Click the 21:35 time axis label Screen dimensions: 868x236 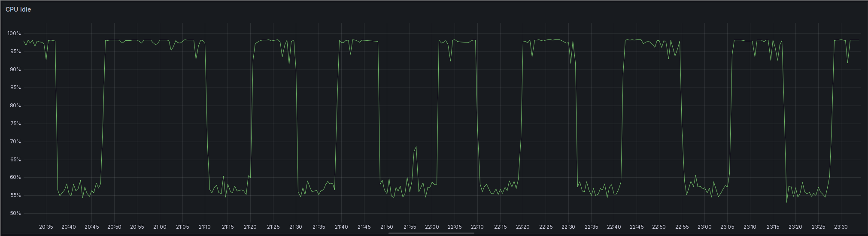click(319, 227)
